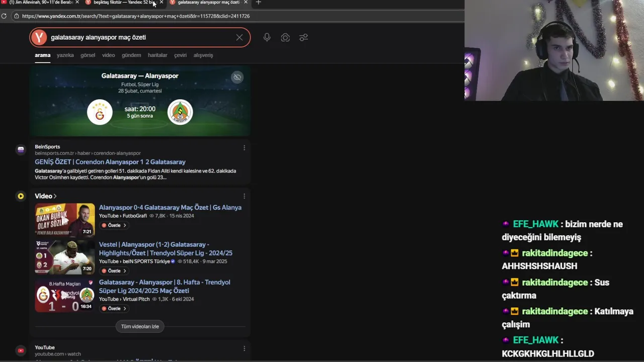Click the BeinSports favicon icon

coord(21,149)
